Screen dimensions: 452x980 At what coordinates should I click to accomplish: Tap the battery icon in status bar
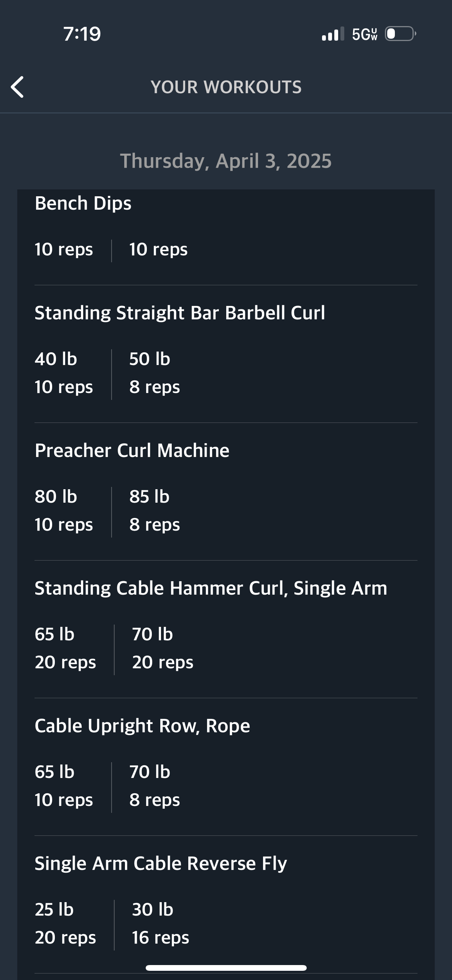(x=401, y=34)
